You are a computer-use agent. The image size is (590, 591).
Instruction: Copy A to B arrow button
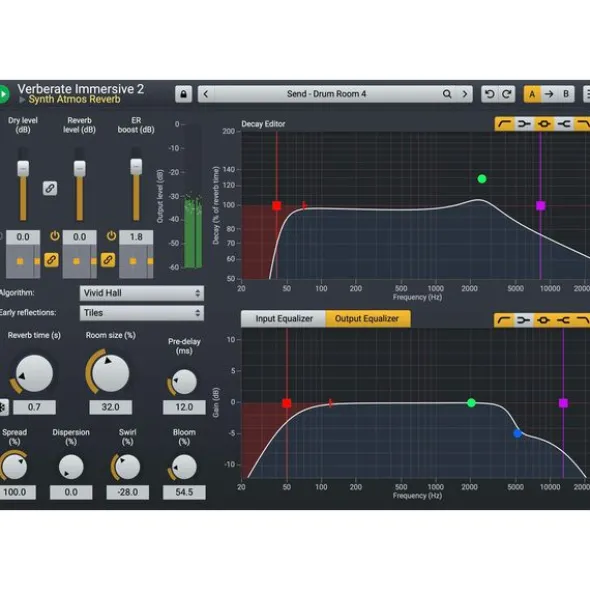click(x=549, y=94)
